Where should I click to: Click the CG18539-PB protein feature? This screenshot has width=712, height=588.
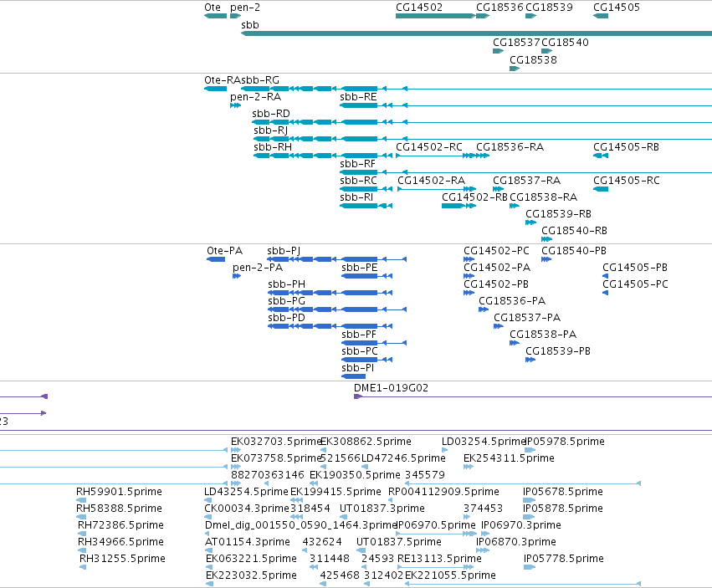coord(530,360)
